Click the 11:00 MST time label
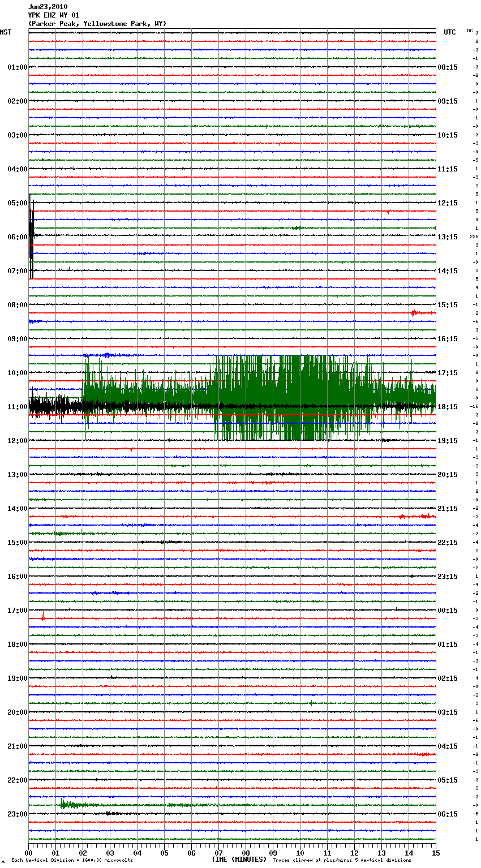481x868 pixels. (17, 407)
